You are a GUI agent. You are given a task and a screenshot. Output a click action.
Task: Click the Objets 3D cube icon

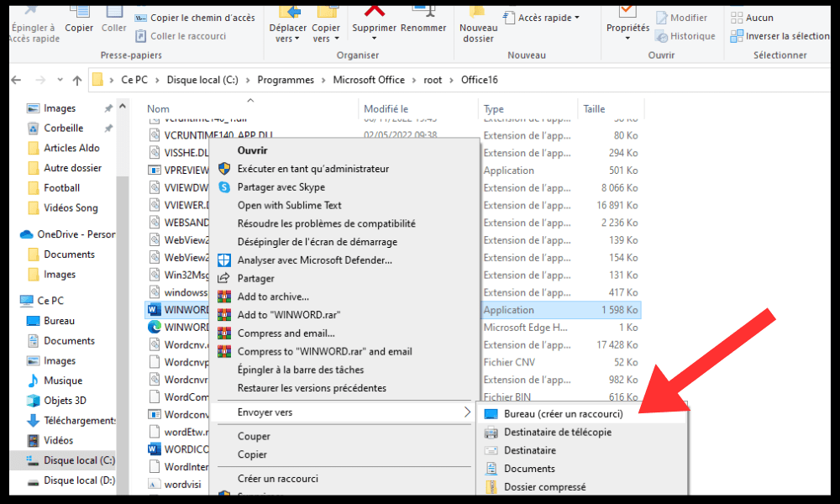[x=34, y=400]
